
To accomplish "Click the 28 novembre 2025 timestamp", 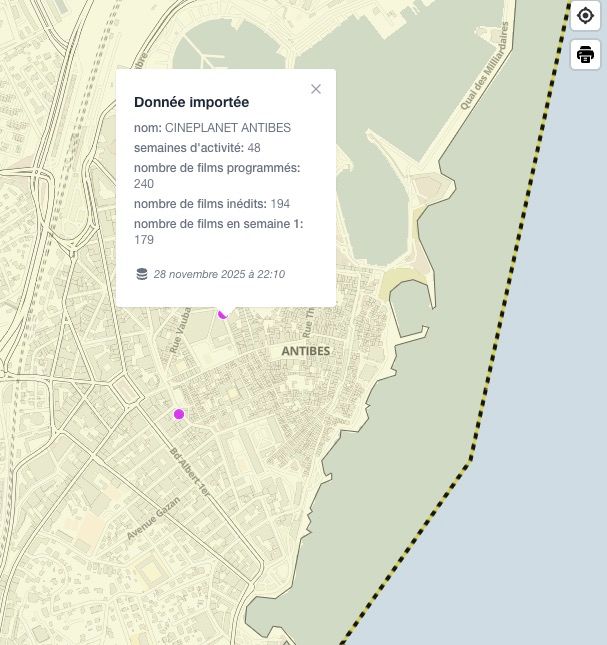I will click(219, 274).
